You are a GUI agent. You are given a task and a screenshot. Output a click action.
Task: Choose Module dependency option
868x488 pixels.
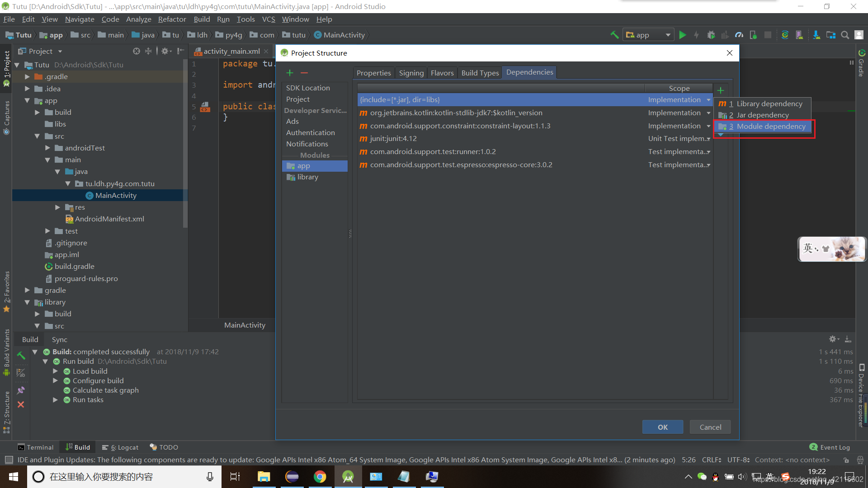click(763, 127)
